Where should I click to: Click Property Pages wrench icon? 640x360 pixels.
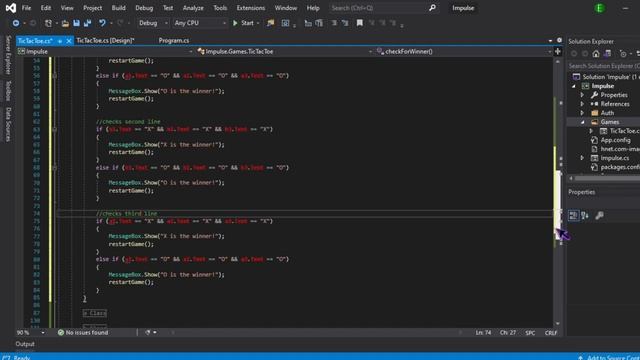tap(599, 216)
